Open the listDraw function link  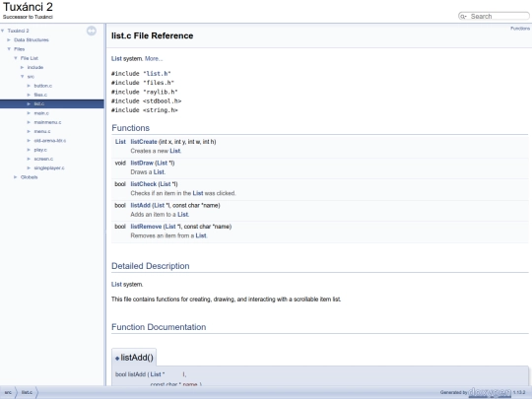tap(142, 164)
